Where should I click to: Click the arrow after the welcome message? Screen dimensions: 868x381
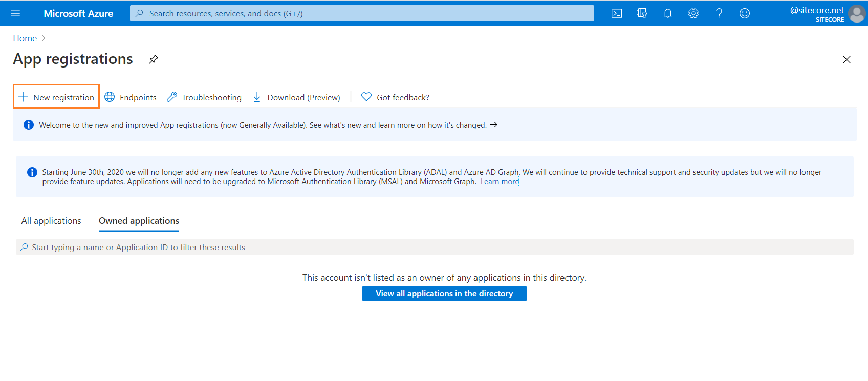click(x=493, y=125)
